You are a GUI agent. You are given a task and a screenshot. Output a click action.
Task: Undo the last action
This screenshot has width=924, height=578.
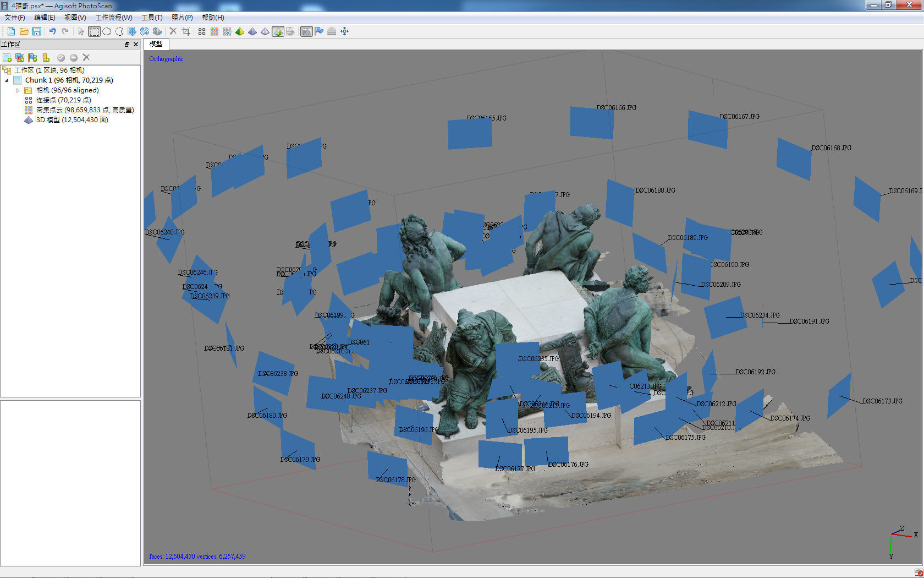click(52, 31)
